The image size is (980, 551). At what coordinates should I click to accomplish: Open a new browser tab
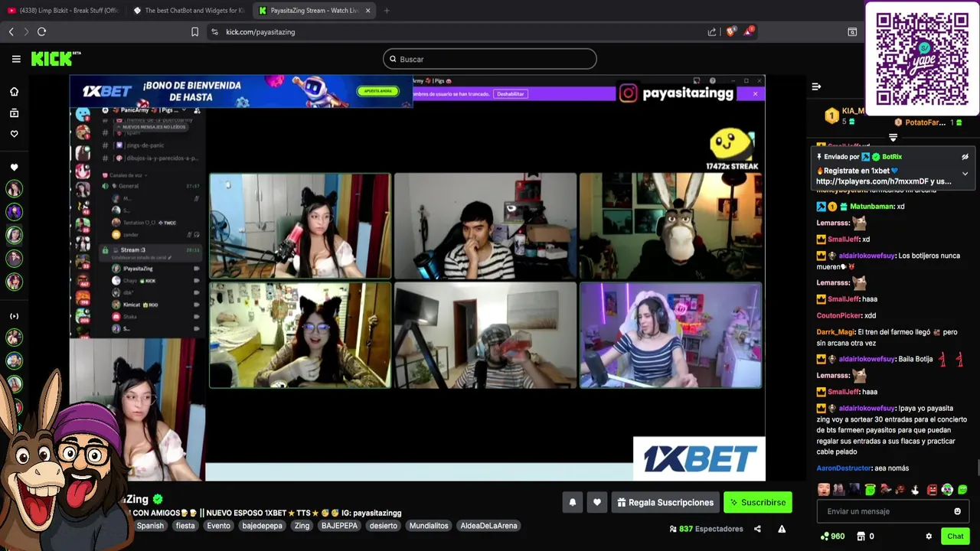387,11
